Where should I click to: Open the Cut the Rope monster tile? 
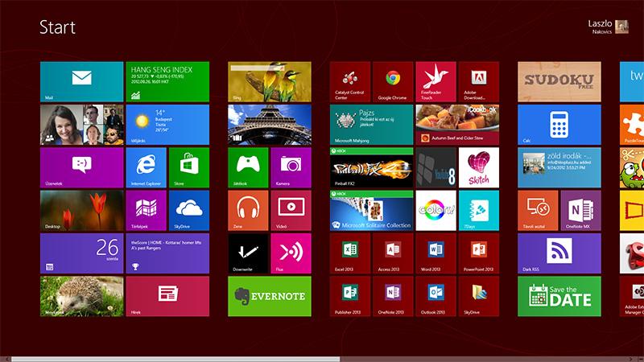[x=632, y=167]
